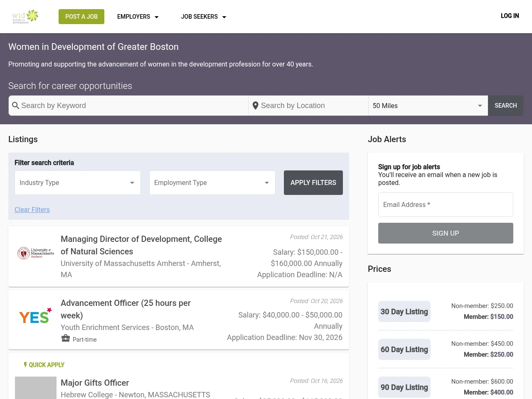Image resolution: width=532 pixels, height=399 pixels.
Task: Click 'Application Deadline: Nov 30, 2026' text
Action: (285, 337)
